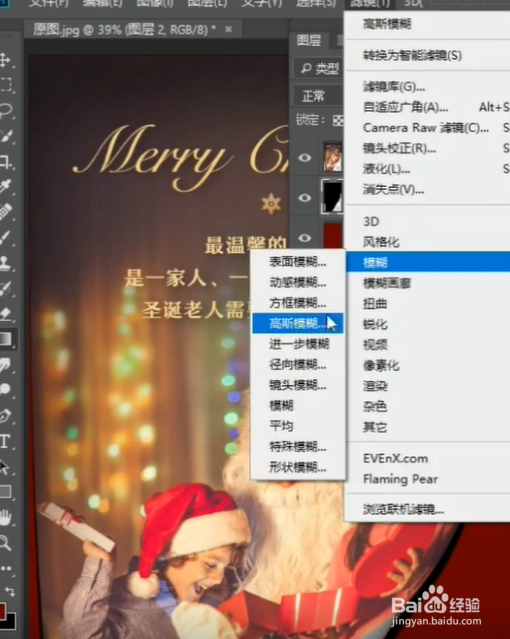Screen dimensions: 510x639
Task: Toggle the lock transparent pixels icon
Action: point(338,120)
